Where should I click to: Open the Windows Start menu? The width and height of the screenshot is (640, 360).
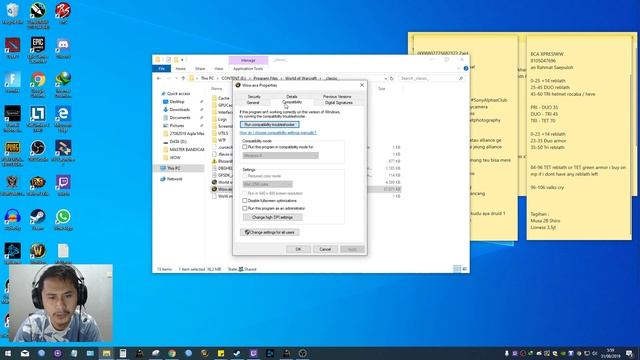click(x=8, y=353)
